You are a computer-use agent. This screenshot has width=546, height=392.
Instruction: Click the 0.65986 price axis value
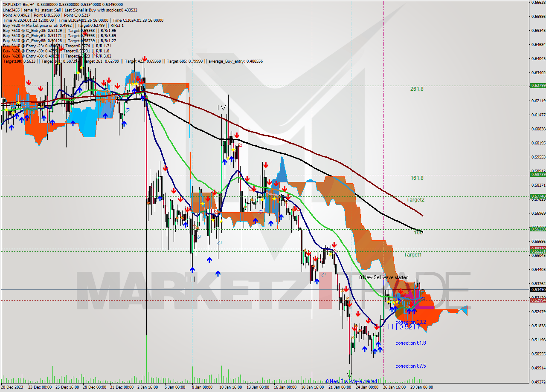coord(538,17)
